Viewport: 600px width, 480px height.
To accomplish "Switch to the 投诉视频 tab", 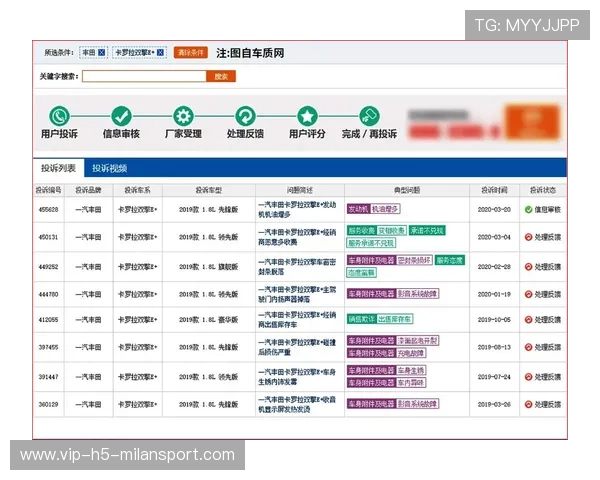I will pos(110,168).
